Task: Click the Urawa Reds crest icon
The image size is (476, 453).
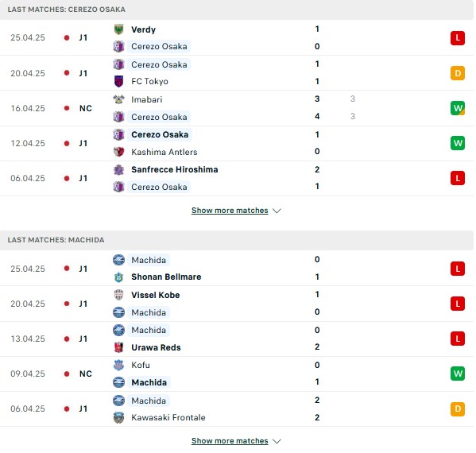Action: click(x=118, y=347)
